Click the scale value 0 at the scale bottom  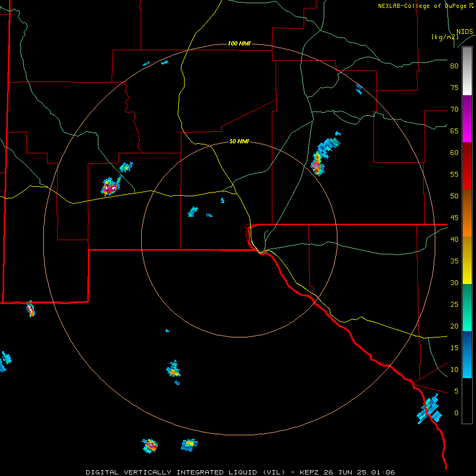(456, 413)
